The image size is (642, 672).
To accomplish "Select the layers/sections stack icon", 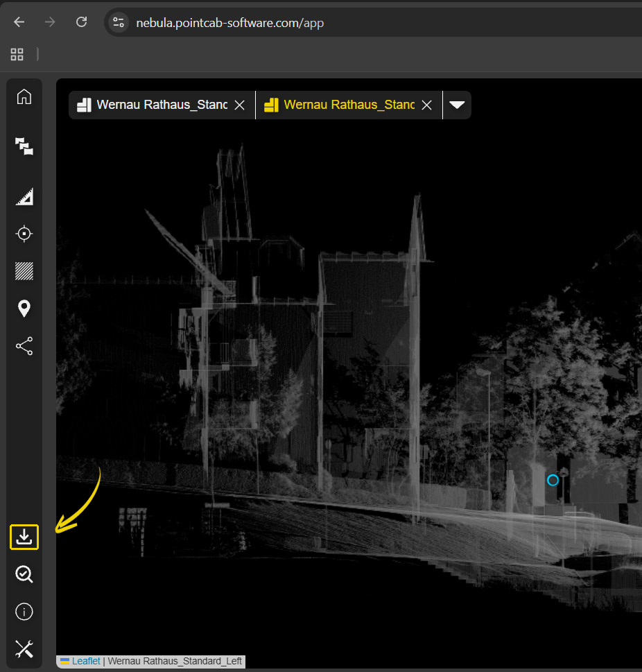I will 24,146.
